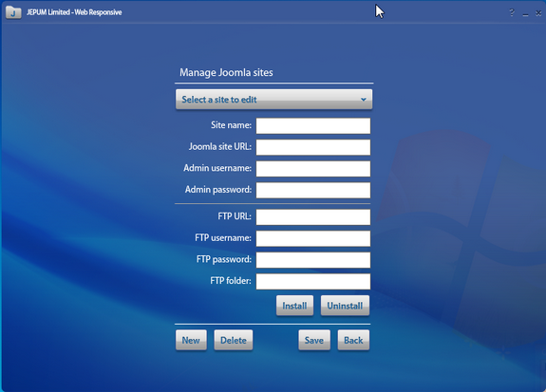Focus the Joomla site URL field
This screenshot has height=392, width=546.
313,147
